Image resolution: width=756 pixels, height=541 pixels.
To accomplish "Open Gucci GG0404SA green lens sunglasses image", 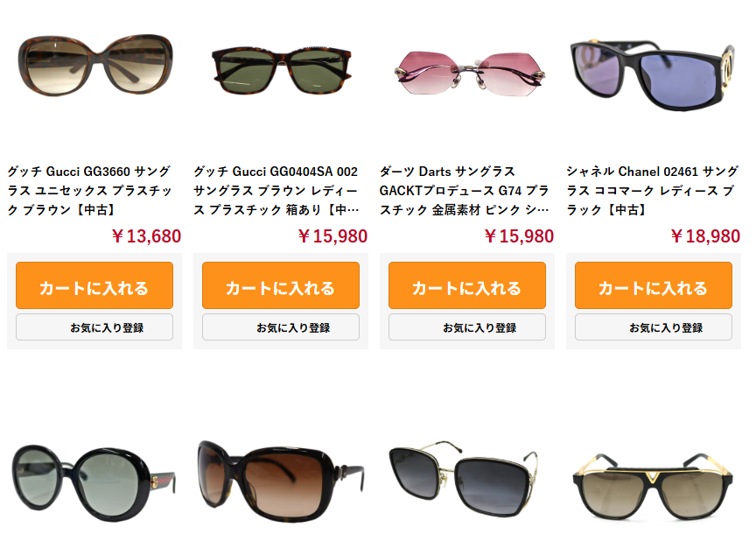I will click(282, 70).
